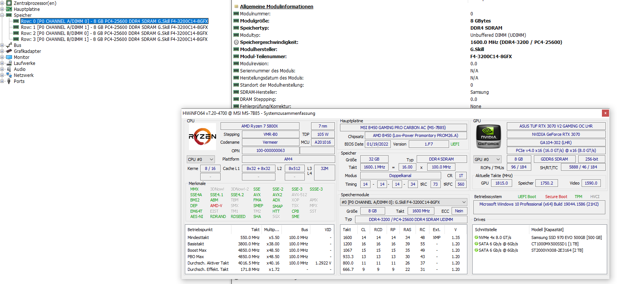The width and height of the screenshot is (644, 284).
Task: Click the Zentralprozessor(en) CPU icon in tree
Action: (x=9, y=3)
